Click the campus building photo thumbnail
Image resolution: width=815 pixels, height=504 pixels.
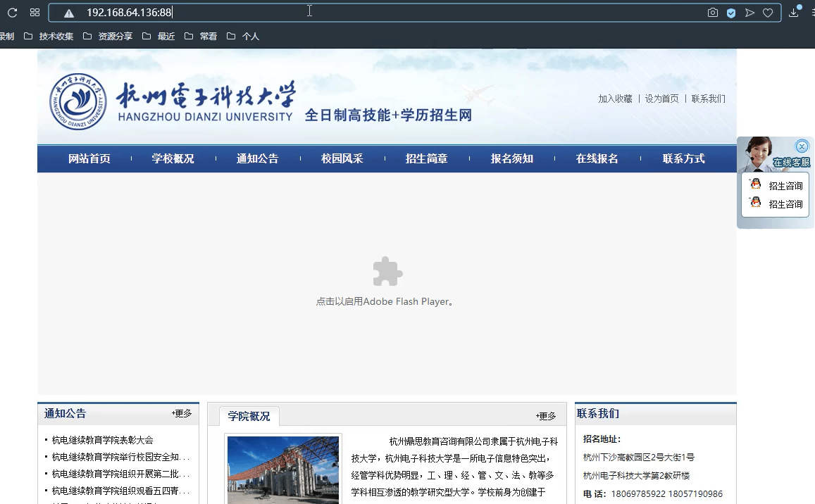tap(283, 470)
